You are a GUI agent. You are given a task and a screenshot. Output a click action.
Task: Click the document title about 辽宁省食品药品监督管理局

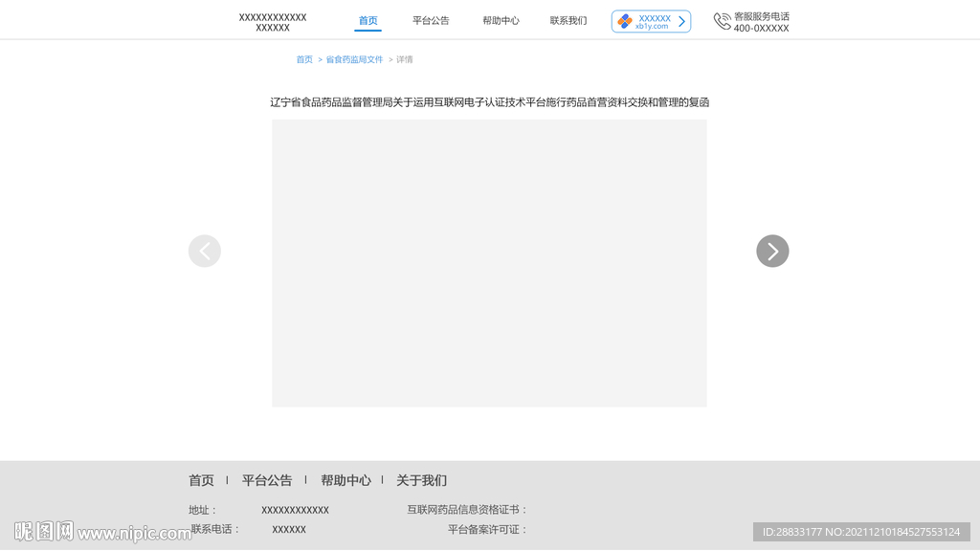pyautogui.click(x=489, y=102)
